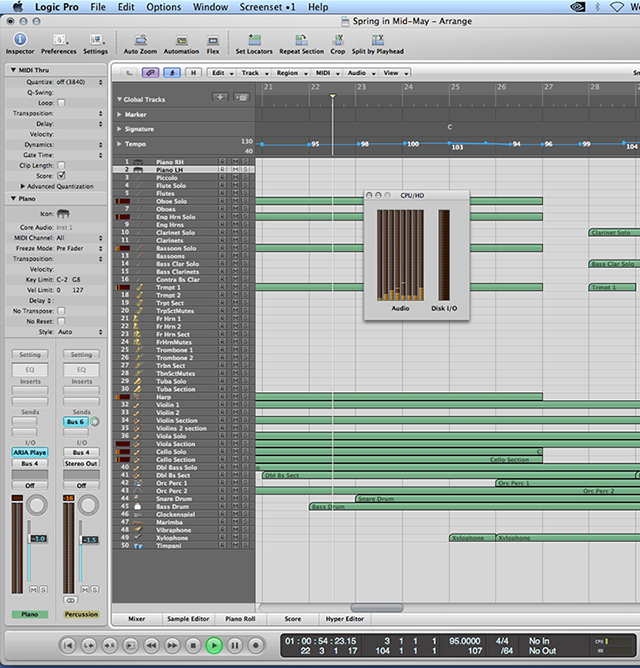
Task: Collapse the Global Tracks header
Action: click(x=119, y=99)
